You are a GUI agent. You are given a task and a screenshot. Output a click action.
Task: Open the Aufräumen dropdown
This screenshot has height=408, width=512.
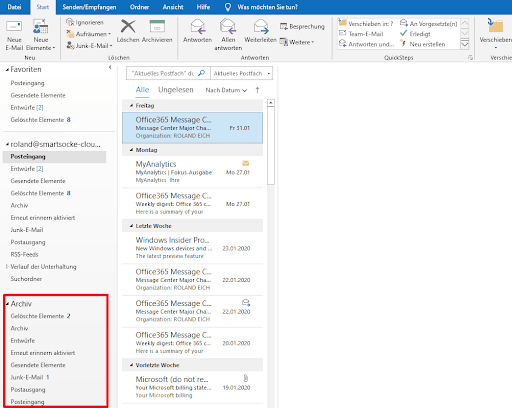pos(89,34)
